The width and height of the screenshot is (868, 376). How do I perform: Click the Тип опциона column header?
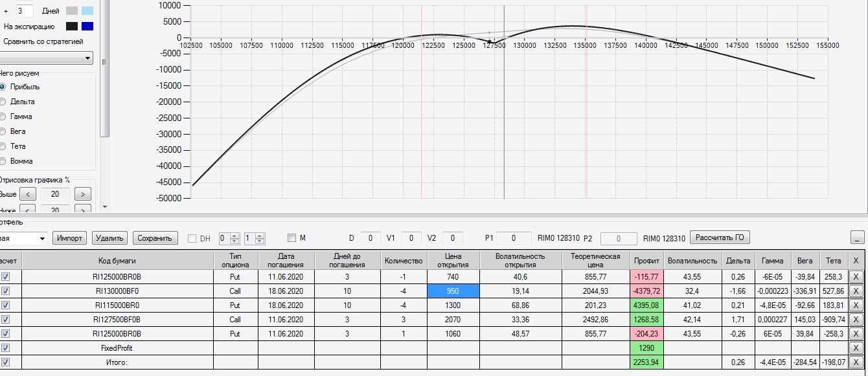pos(235,260)
